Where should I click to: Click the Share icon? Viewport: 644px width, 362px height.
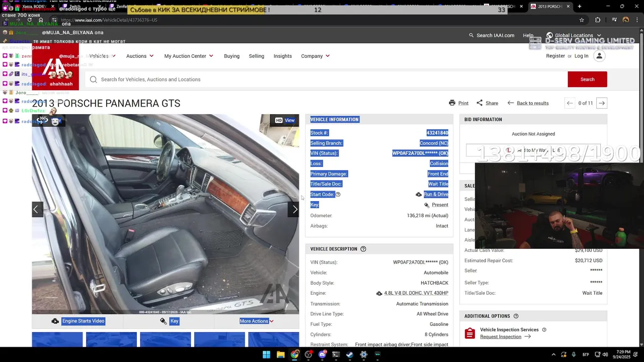click(479, 103)
